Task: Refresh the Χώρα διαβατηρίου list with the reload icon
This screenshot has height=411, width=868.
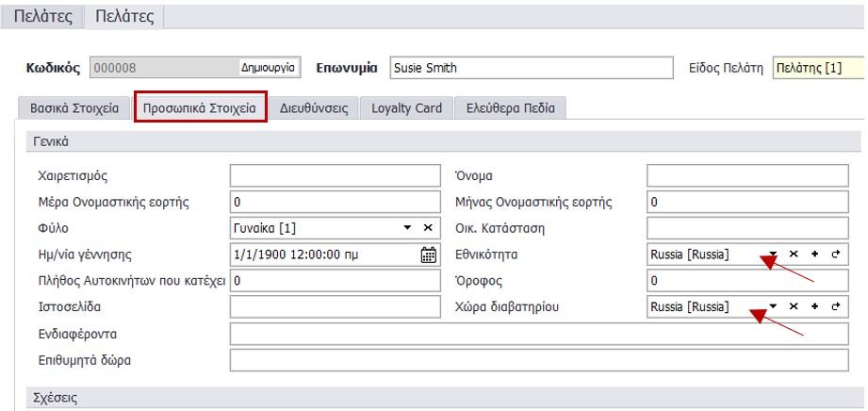Action: [834, 307]
